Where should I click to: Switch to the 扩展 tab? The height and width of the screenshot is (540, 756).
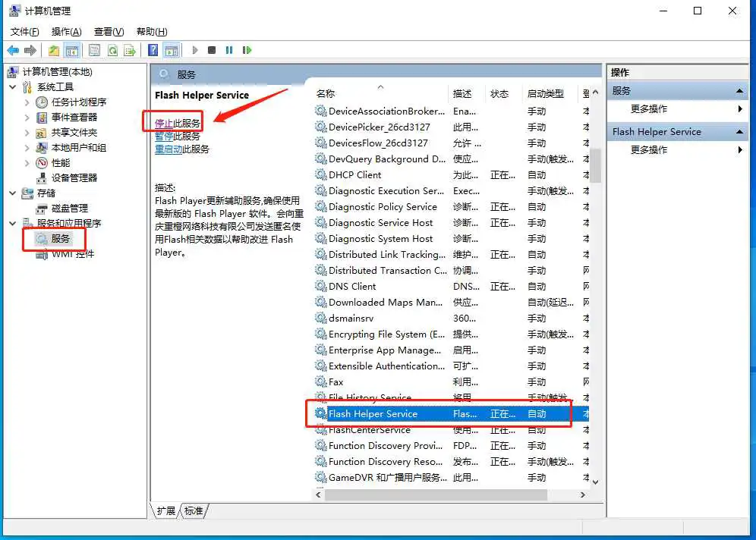166,510
